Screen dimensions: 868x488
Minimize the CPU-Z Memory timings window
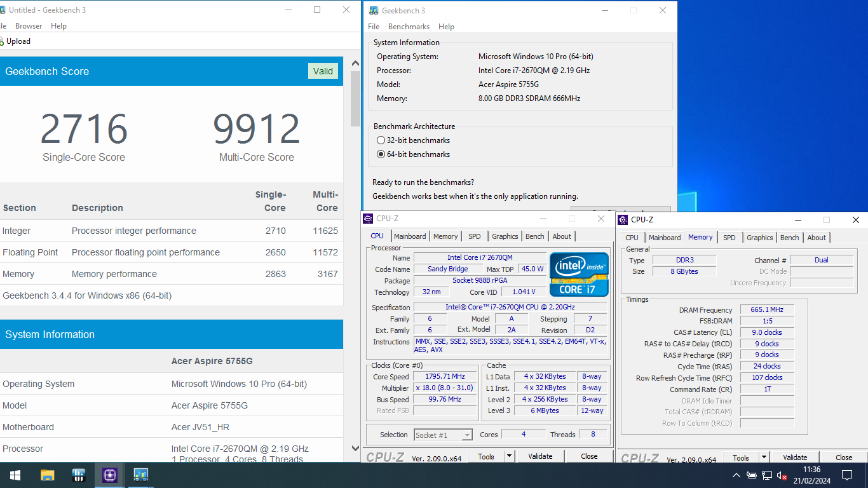tap(797, 220)
